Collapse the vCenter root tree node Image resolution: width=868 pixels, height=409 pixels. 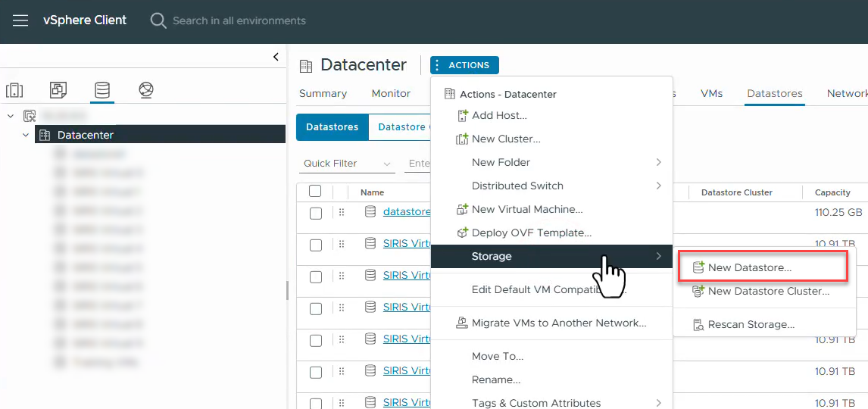11,116
